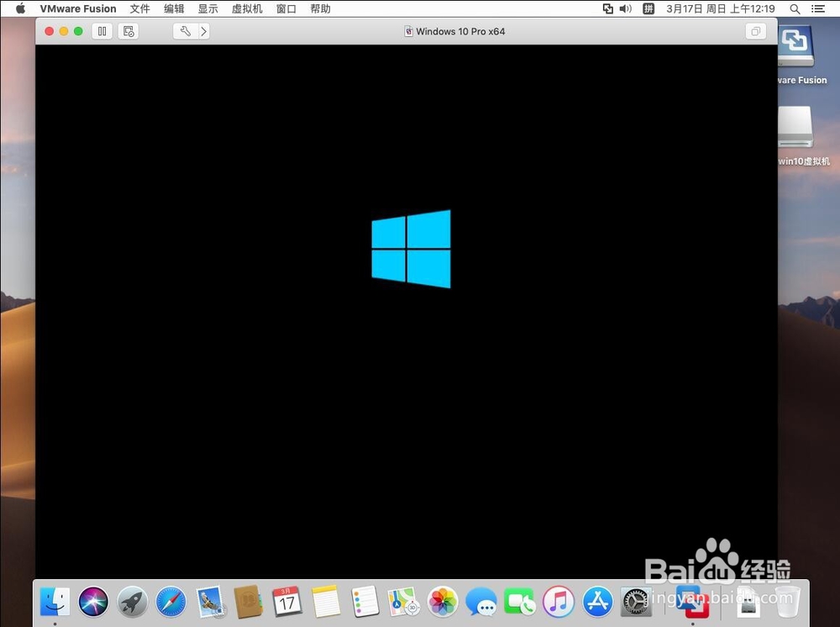This screenshot has width=840, height=627.
Task: Open iTunes from the dock
Action: [559, 601]
